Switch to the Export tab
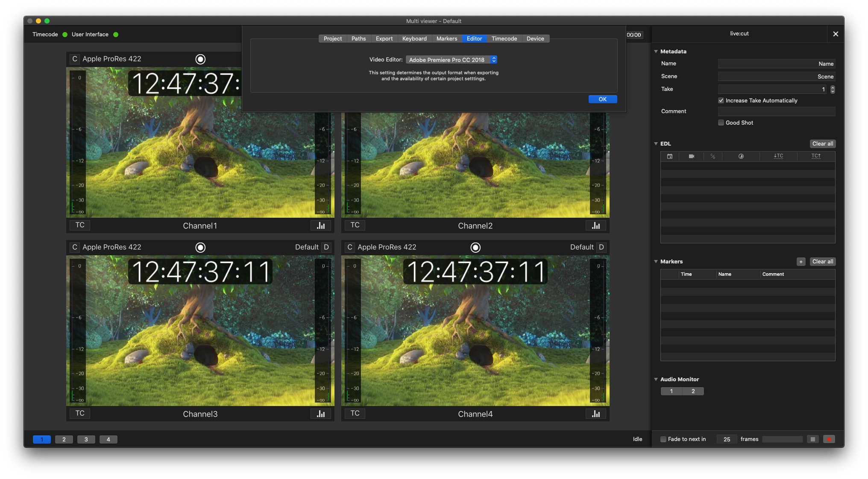This screenshot has height=479, width=868. click(x=384, y=38)
